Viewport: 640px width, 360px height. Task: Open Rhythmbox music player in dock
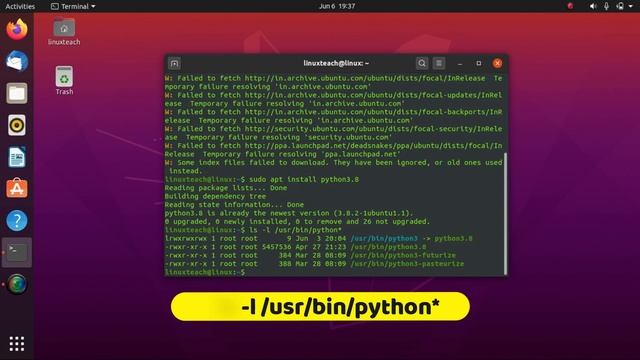(17, 125)
